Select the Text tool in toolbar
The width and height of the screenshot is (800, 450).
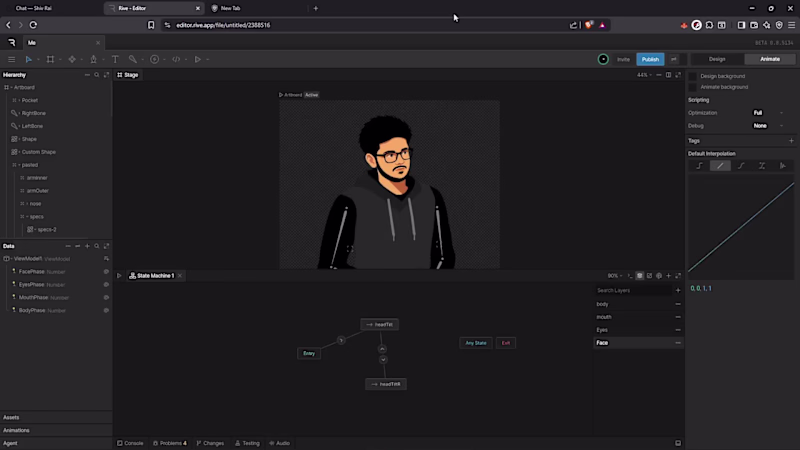tap(115, 59)
